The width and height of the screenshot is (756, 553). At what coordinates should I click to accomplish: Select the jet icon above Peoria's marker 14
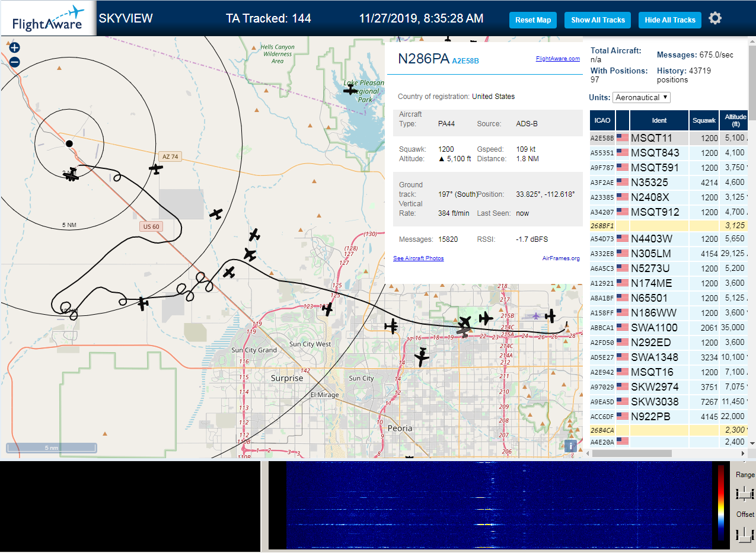pos(422,357)
